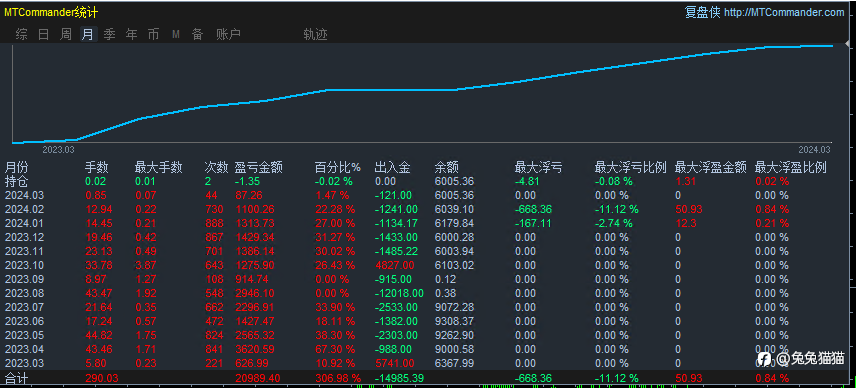Image resolution: width=856 pixels, height=388 pixels.
Task: Select the 持仓 row label
Action: pyautogui.click(x=16, y=181)
